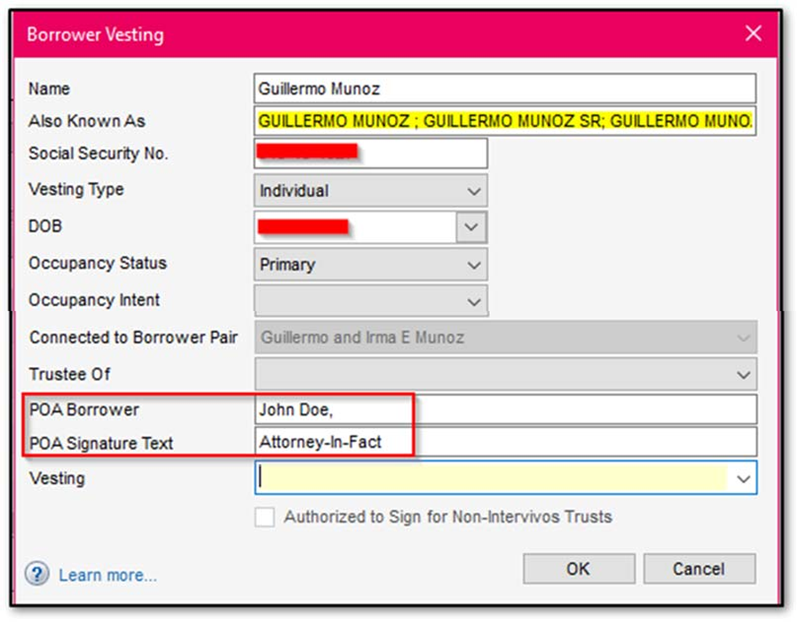Expand the Vesting Type dropdown
Screen dimensions: 797x622
click(x=473, y=190)
